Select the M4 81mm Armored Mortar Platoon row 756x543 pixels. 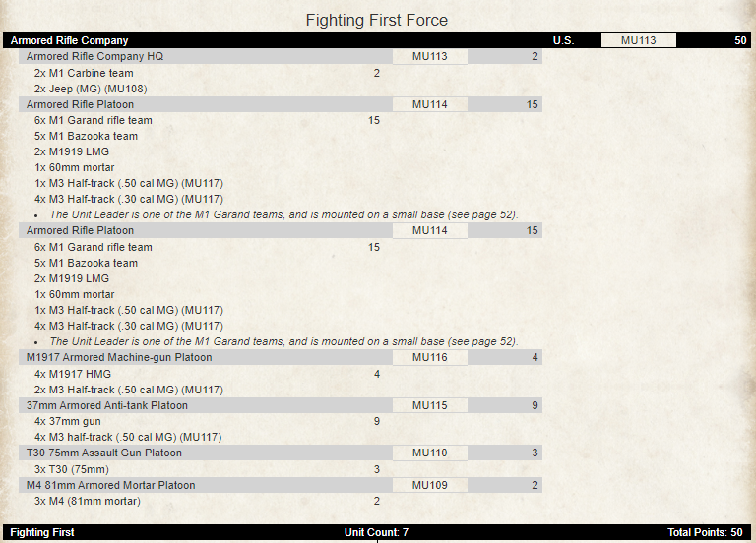(111, 485)
